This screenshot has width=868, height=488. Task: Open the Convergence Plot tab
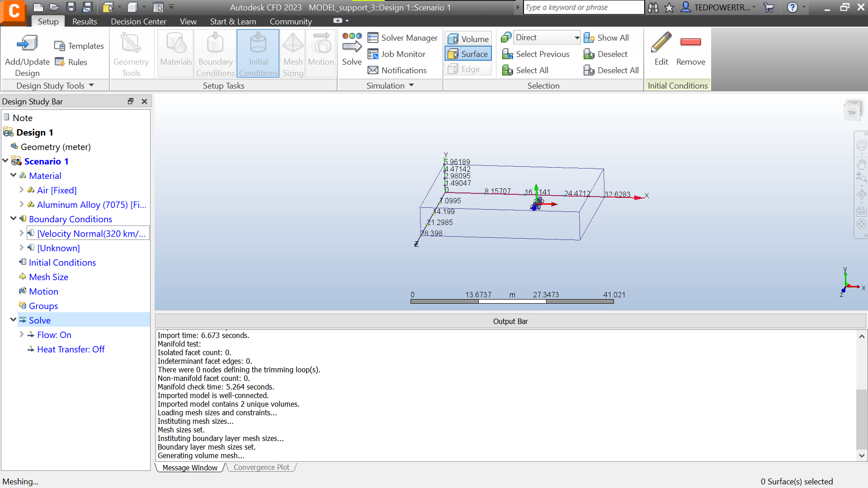(x=261, y=468)
